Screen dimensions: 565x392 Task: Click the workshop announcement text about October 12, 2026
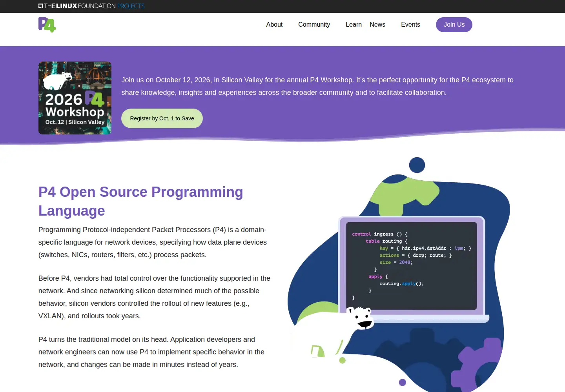(317, 86)
